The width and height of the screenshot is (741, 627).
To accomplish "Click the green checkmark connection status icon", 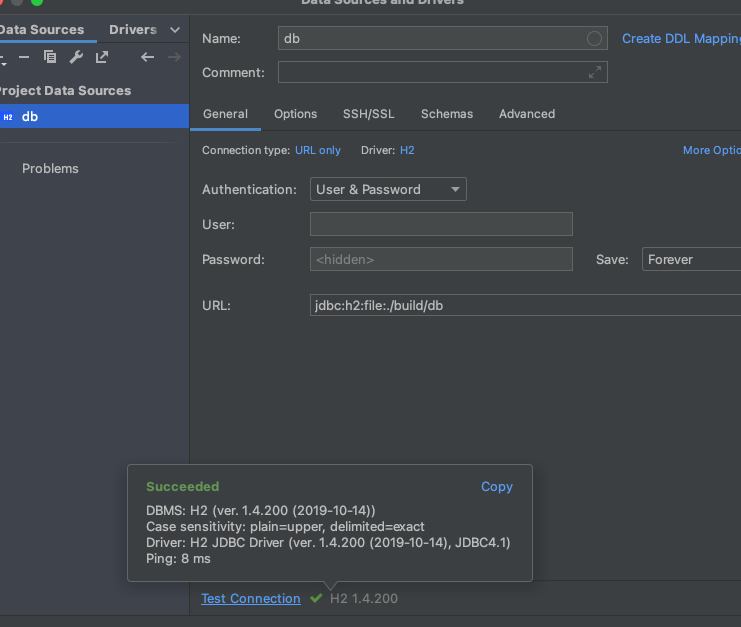I will pos(316,598).
